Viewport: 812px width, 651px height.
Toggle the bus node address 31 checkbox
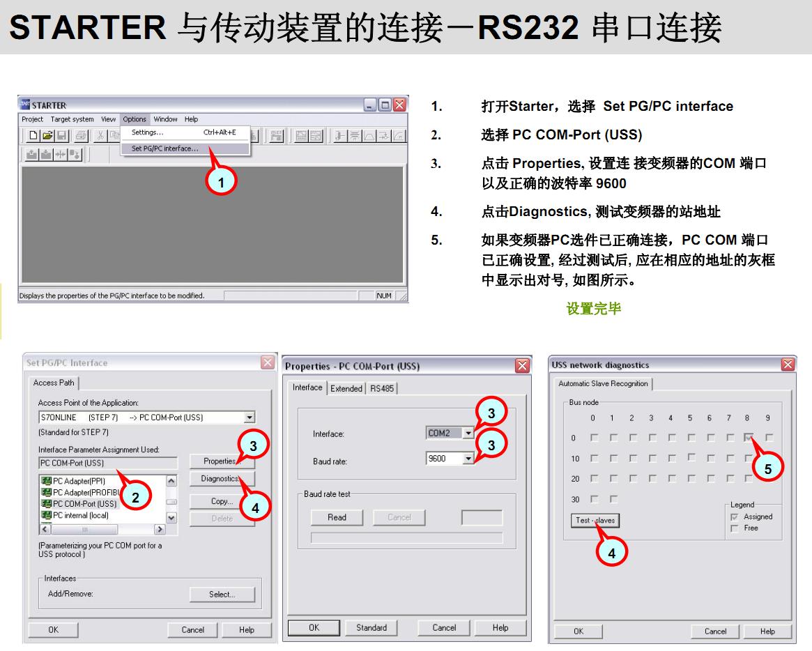click(613, 499)
